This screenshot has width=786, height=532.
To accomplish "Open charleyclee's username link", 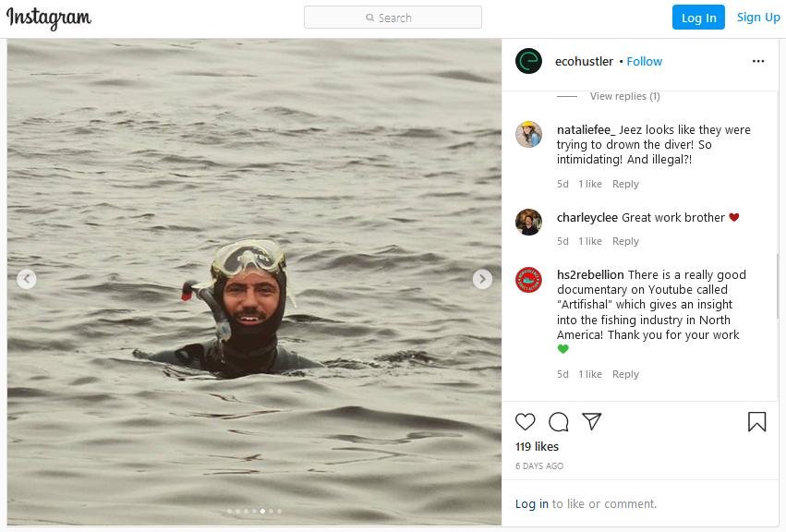I will [589, 217].
